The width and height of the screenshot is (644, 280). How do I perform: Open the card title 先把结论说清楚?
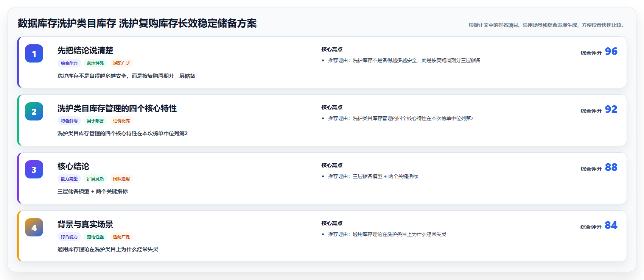(x=85, y=50)
